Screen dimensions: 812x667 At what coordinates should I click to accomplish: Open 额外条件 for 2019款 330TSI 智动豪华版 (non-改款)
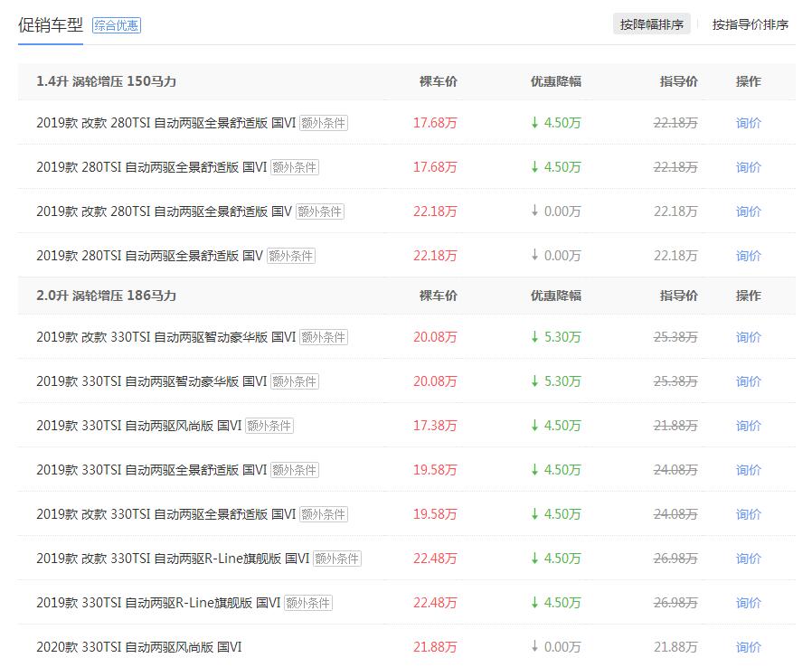(x=294, y=382)
